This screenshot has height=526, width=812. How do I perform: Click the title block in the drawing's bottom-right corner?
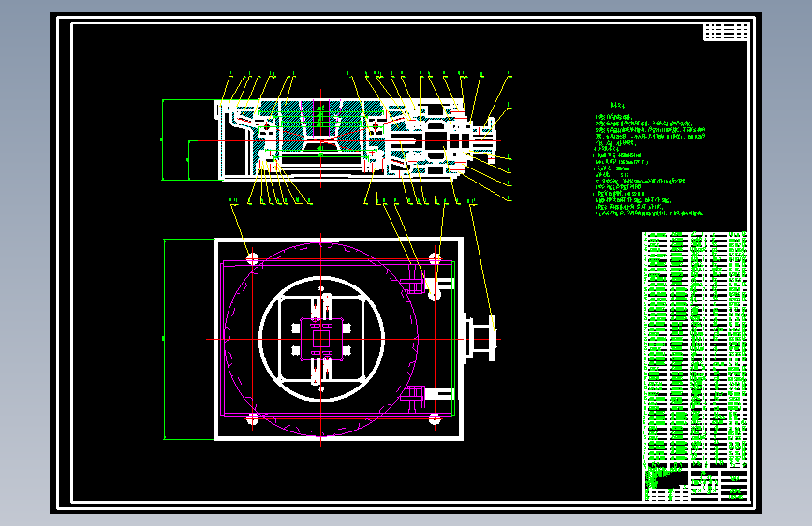tap(696, 485)
